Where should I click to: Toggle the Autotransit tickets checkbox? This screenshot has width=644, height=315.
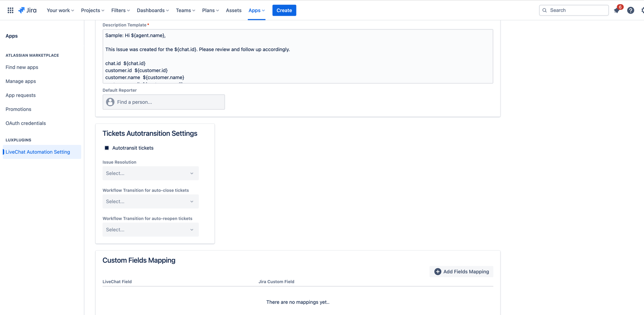click(107, 148)
